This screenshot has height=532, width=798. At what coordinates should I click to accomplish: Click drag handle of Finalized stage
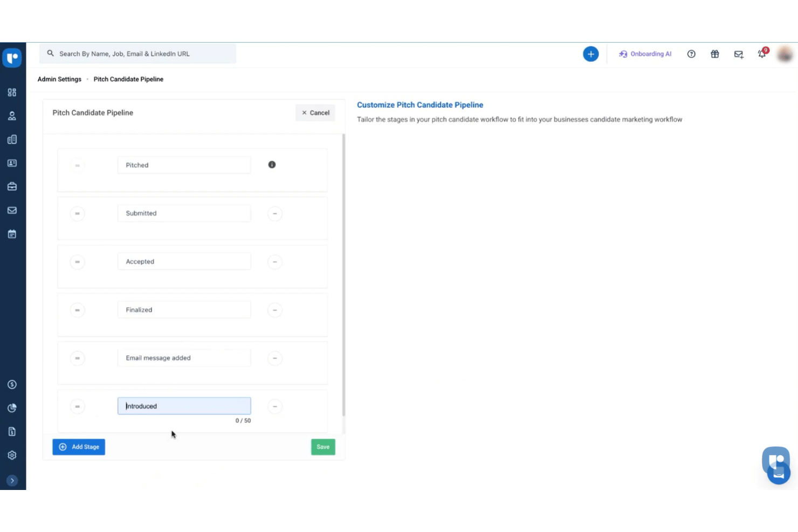point(77,310)
